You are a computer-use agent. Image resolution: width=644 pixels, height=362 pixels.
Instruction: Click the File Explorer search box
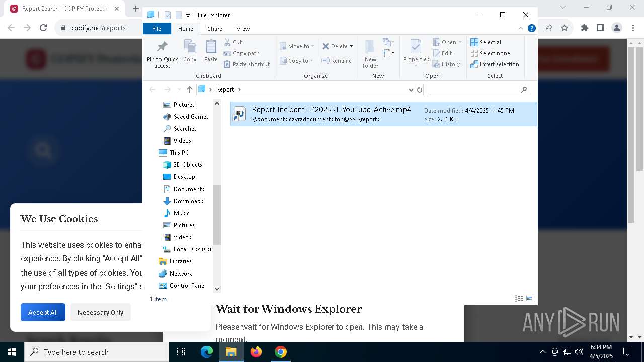coord(480,89)
